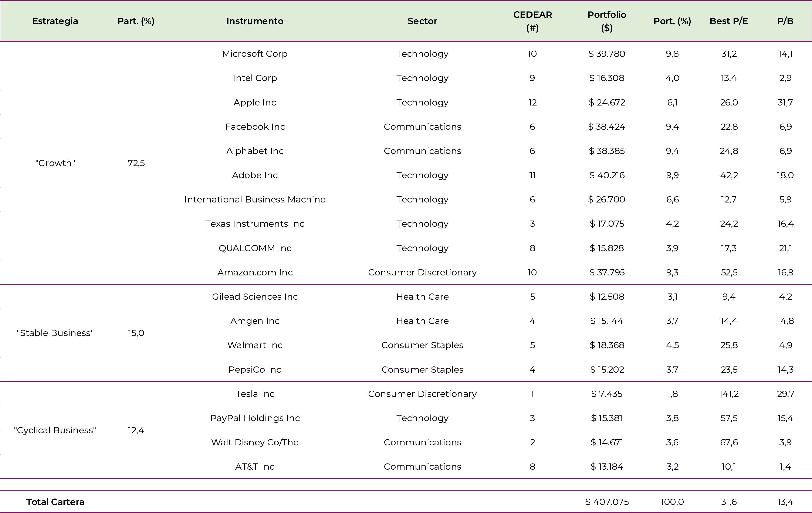Click Walmart's portfolio value $ 18.368
Screen dimensions: 812x513
coord(607,345)
